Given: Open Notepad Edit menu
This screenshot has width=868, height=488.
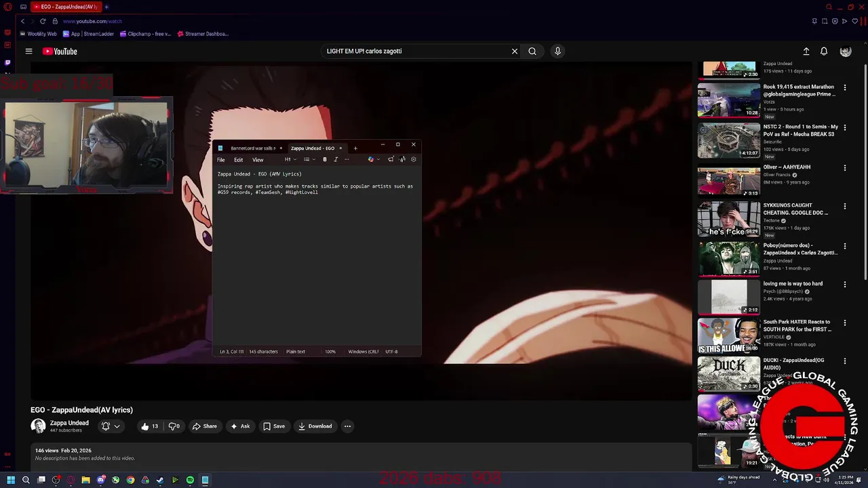Looking at the screenshot, I should [x=239, y=160].
